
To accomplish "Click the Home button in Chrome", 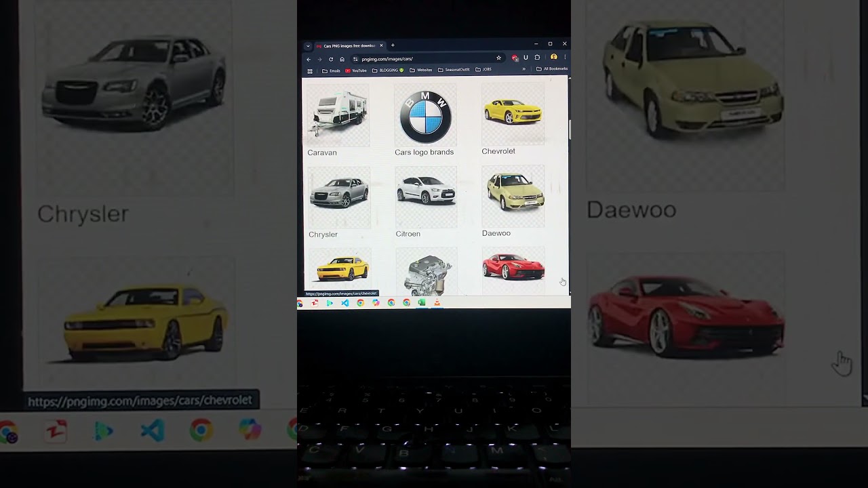I will 342,59.
